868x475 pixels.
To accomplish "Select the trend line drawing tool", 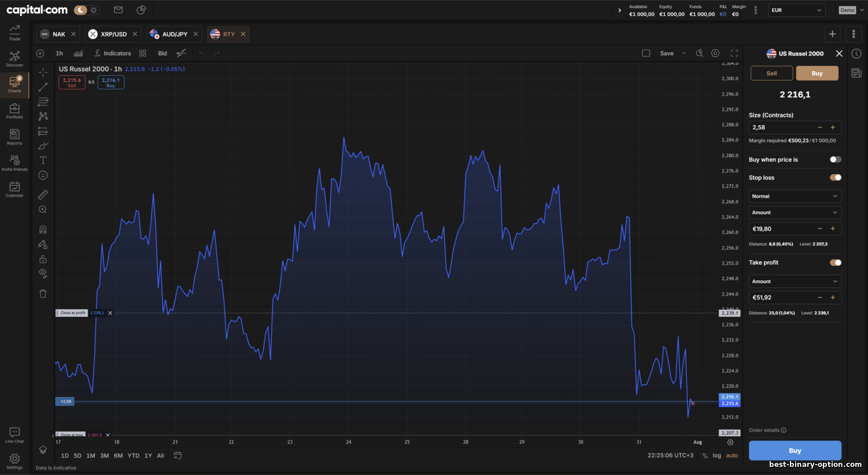I will pos(43,87).
